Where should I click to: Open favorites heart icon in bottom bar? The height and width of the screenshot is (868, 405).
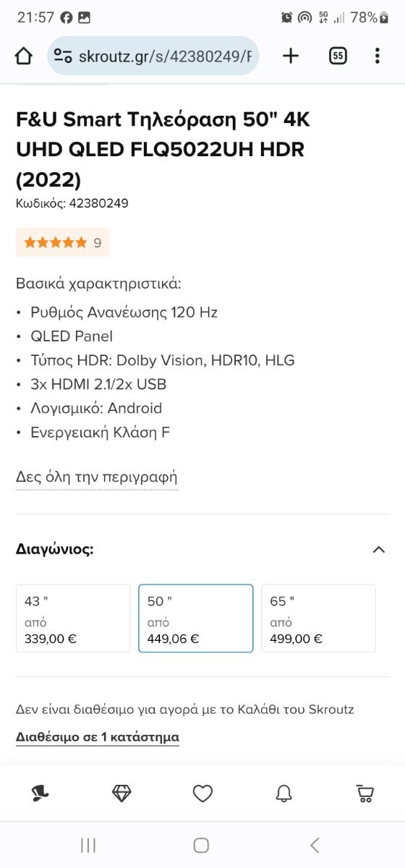coord(202,793)
